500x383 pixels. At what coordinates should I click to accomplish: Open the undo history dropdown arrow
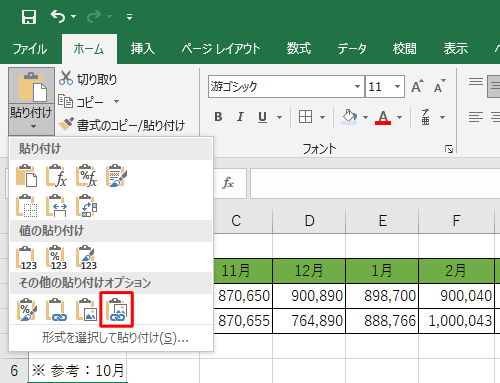pos(74,16)
